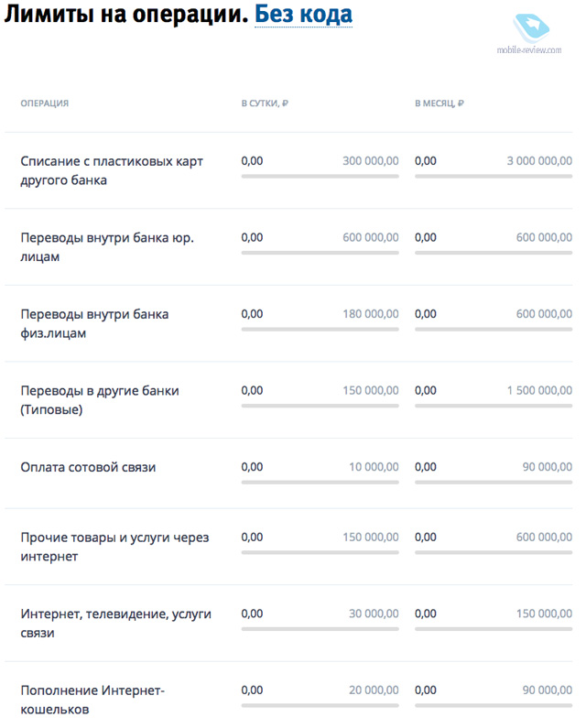Click daily 20 000,00 limit progress bar

pyautogui.click(x=320, y=706)
